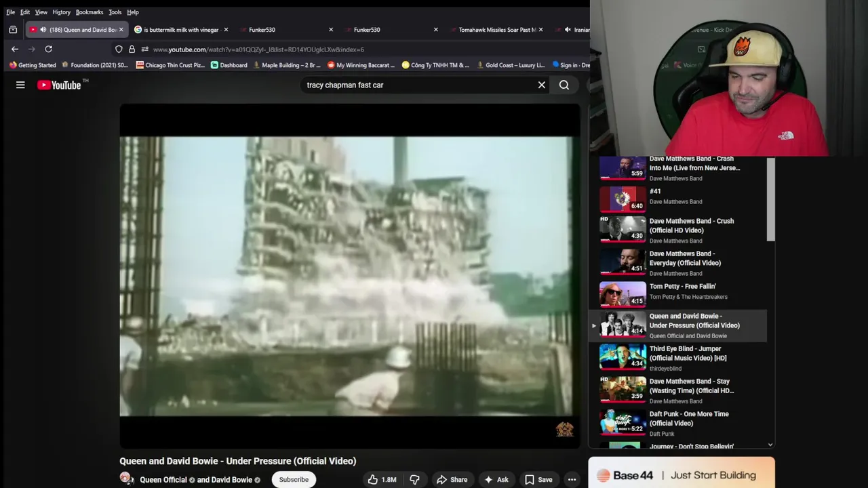Viewport: 868px width, 488px height.
Task: Subscribe to Queen Official channel
Action: coord(294,479)
